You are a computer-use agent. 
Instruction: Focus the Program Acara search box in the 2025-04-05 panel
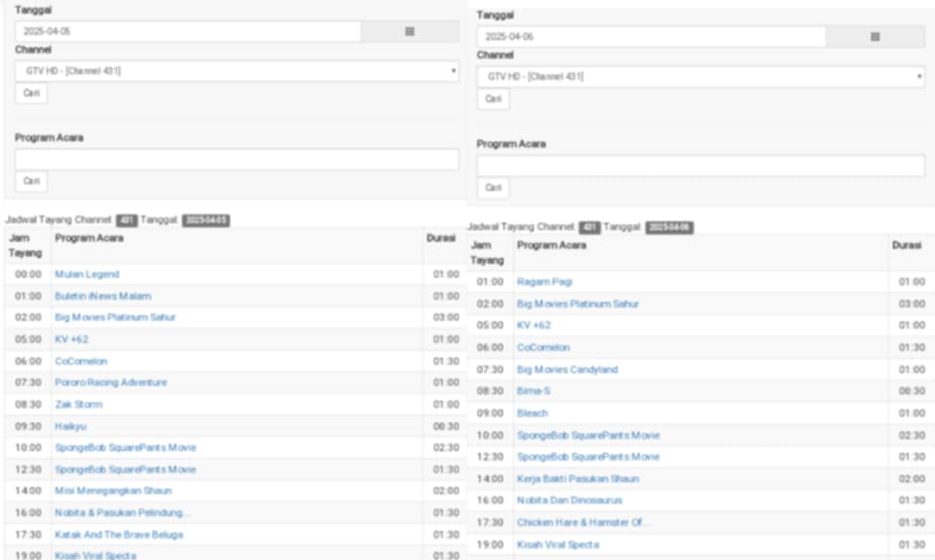coord(237,160)
